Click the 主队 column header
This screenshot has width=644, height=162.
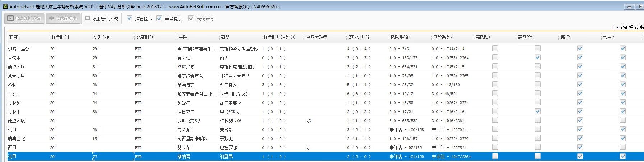183,37
